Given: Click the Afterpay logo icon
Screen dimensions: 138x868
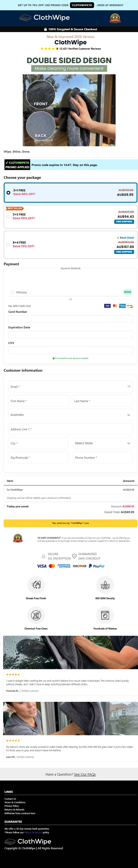Looking at the screenshot, I should 128,292.
